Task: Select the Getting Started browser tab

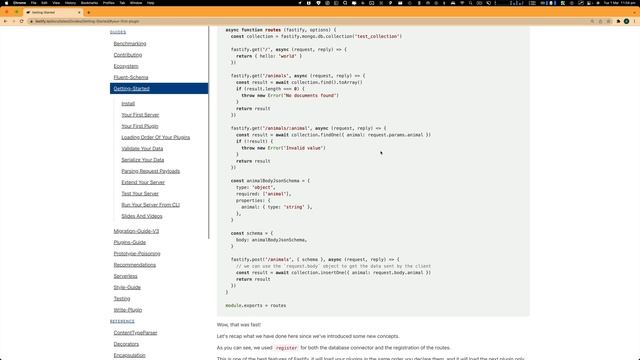Action: pos(53,12)
